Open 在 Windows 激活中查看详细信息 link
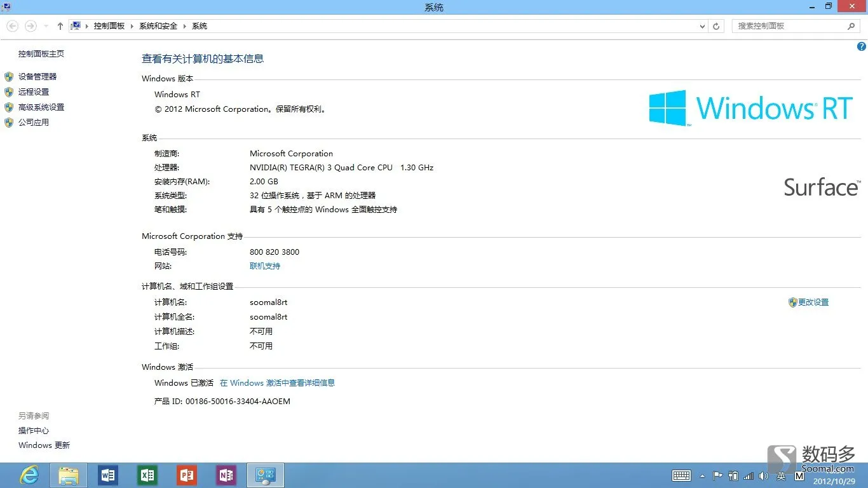Viewport: 868px width, 488px height. pyautogui.click(x=277, y=383)
